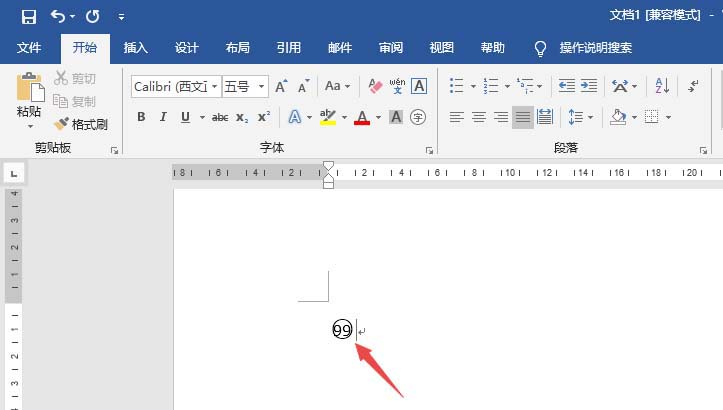
Task: Toggle Bold formatting
Action: pyautogui.click(x=142, y=117)
